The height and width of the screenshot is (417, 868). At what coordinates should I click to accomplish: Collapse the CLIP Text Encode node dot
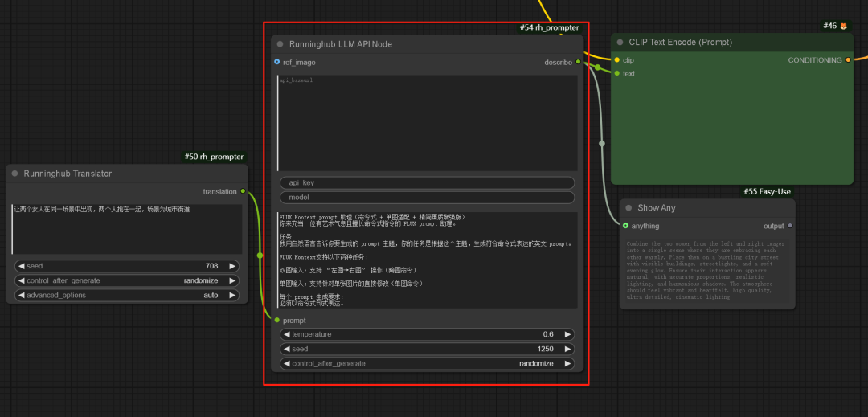click(620, 42)
